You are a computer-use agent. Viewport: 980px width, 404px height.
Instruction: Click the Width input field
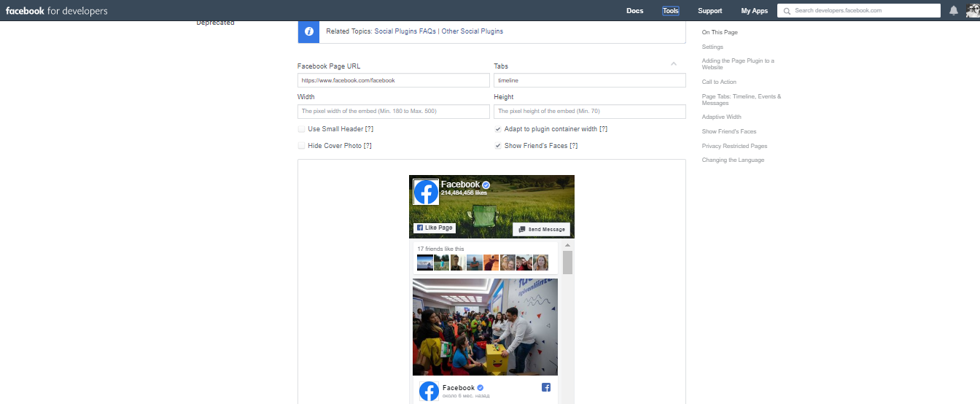pyautogui.click(x=394, y=111)
